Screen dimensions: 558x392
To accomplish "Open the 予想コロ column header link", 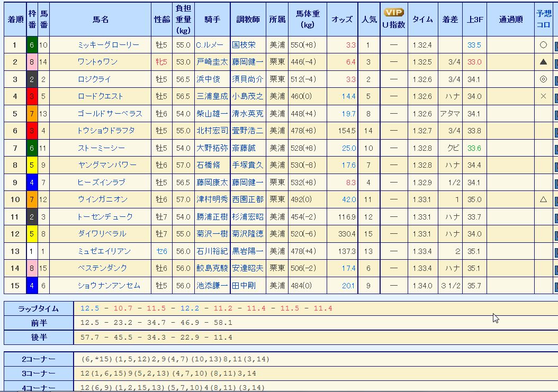I will pyautogui.click(x=543, y=19).
